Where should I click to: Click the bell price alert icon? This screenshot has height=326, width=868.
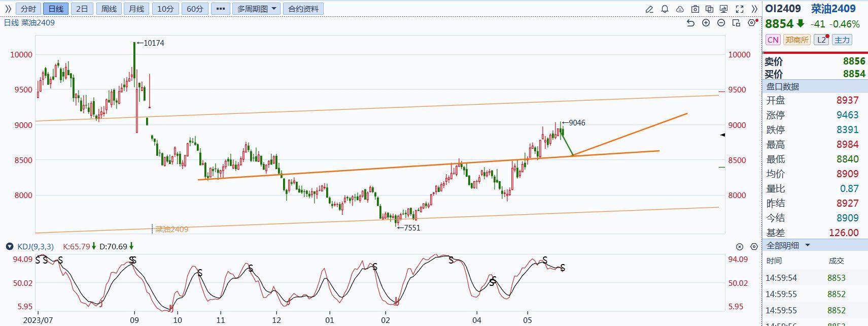click(x=665, y=9)
